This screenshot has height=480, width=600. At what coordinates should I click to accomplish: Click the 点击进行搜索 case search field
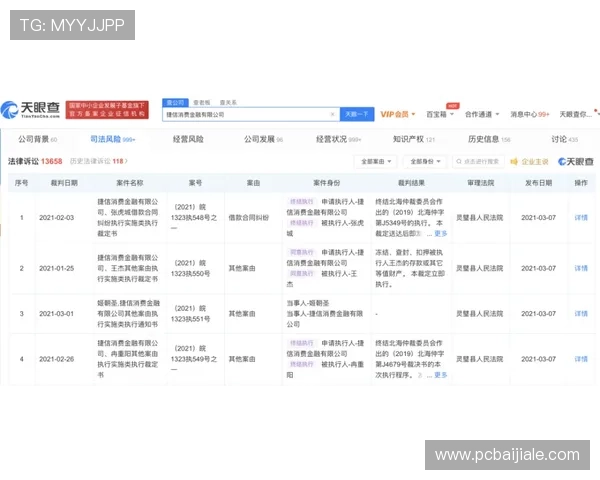[478, 162]
